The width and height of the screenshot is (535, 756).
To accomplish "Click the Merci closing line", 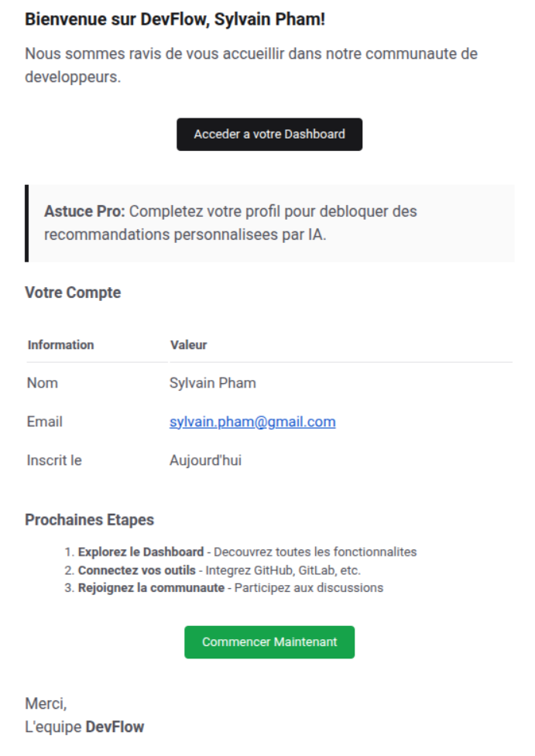I will click(x=46, y=703).
